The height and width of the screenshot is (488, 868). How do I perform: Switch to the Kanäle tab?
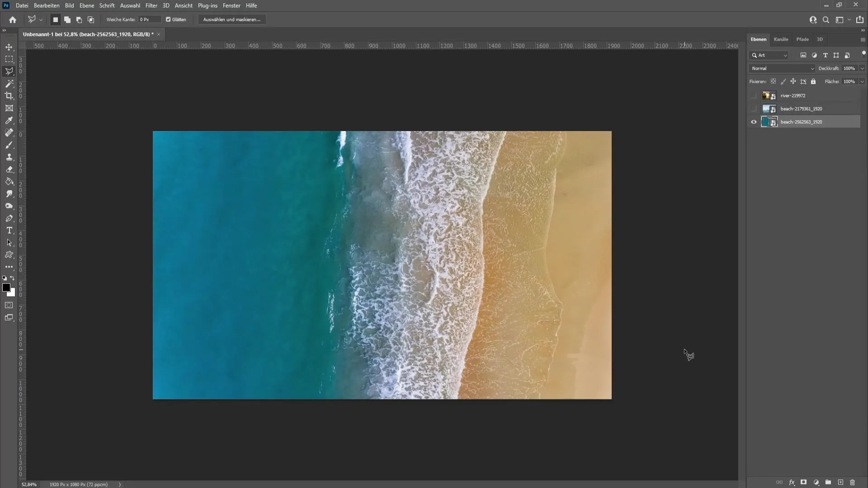[781, 39]
